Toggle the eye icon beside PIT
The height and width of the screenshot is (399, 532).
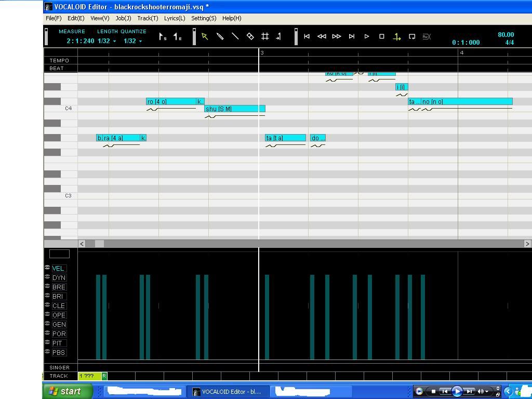(47, 342)
